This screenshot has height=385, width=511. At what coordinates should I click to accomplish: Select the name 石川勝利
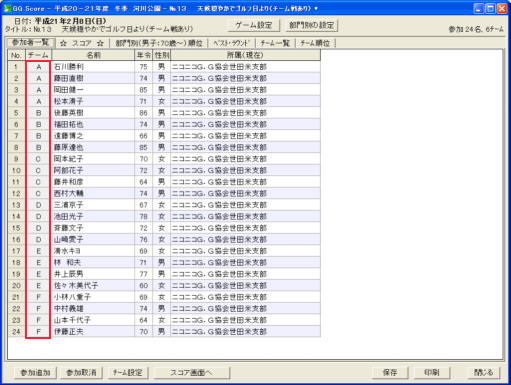69,67
